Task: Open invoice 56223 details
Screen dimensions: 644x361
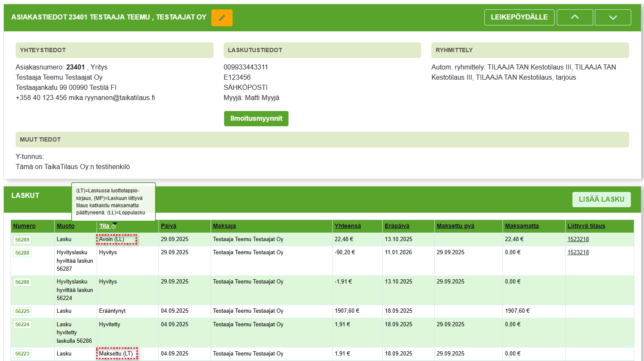Action: pos(22,354)
